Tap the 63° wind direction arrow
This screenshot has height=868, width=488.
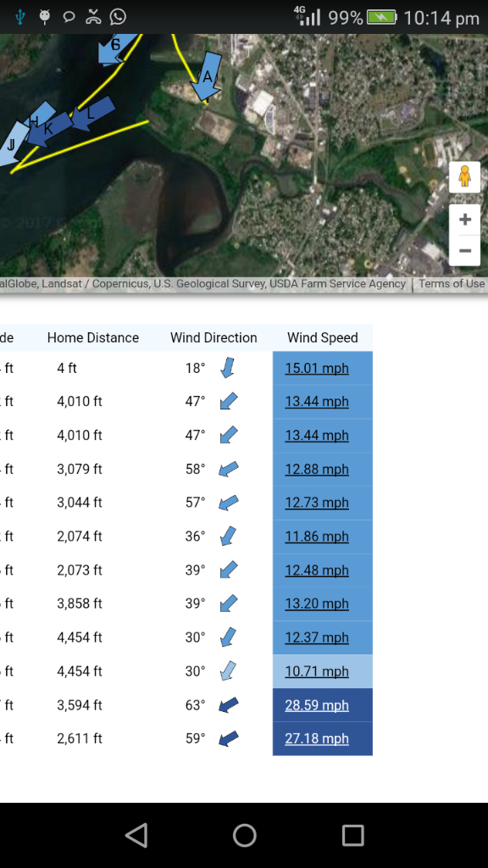229,704
